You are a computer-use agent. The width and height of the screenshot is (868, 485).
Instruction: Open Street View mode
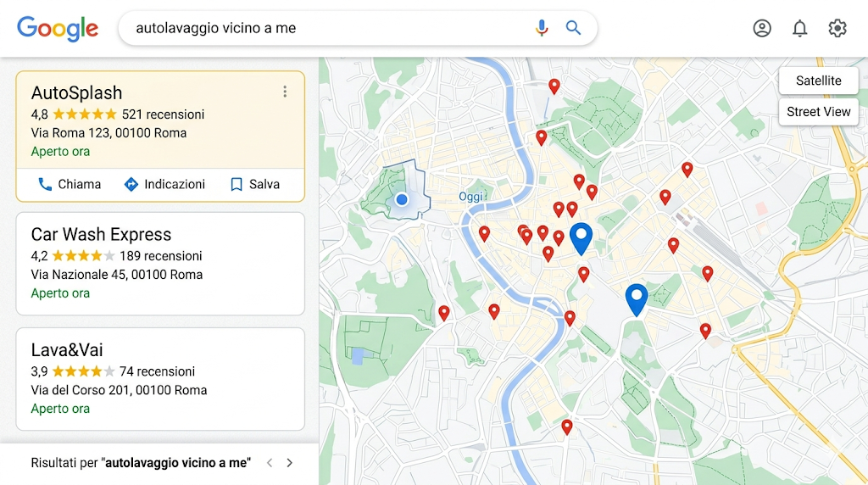[x=818, y=112]
